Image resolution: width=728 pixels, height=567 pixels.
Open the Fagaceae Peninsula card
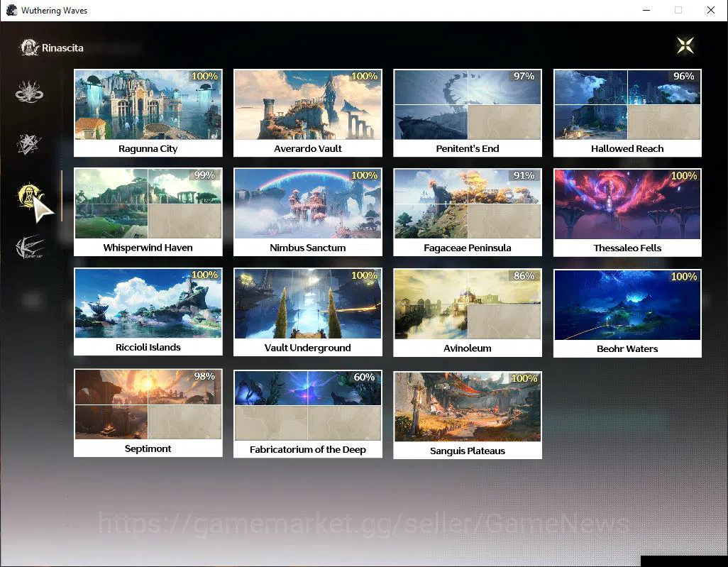click(x=468, y=212)
